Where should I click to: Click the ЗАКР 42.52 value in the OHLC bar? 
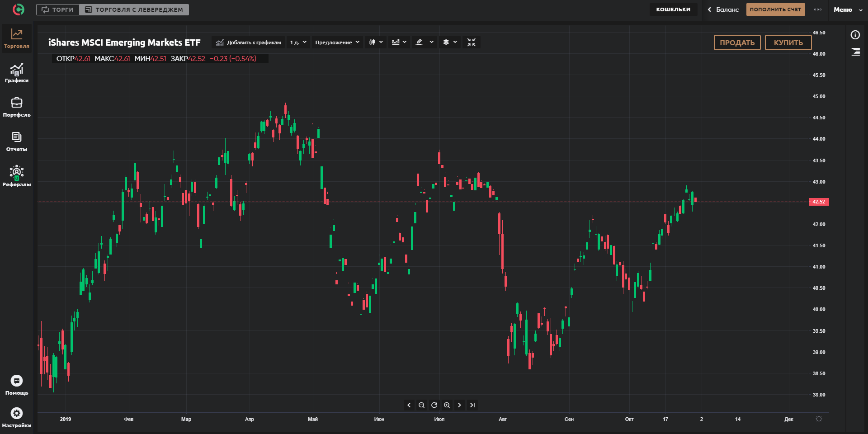(x=188, y=59)
